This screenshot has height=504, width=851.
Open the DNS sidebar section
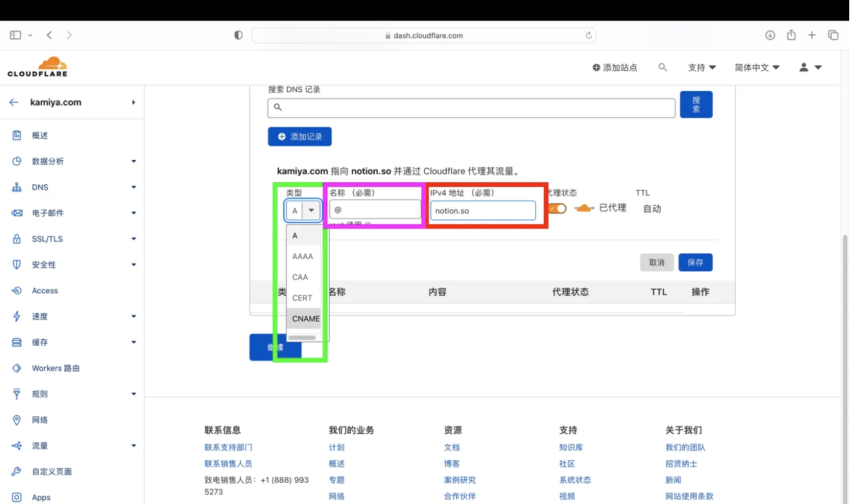pos(40,187)
